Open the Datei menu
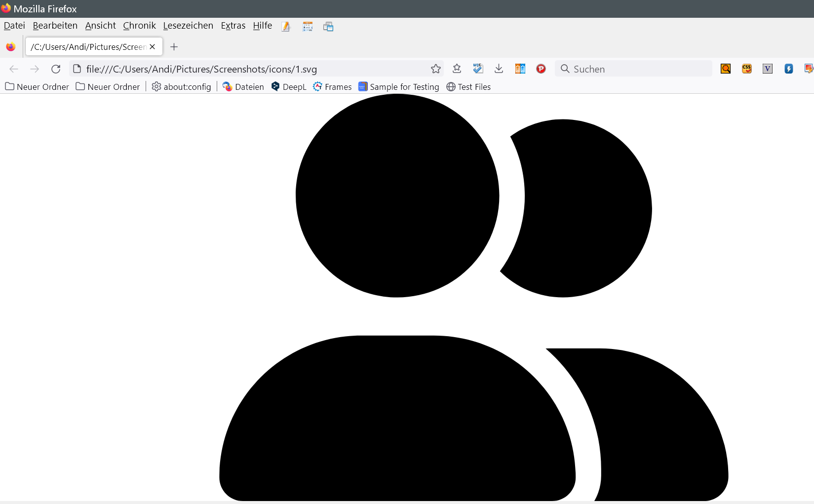 pyautogui.click(x=14, y=26)
